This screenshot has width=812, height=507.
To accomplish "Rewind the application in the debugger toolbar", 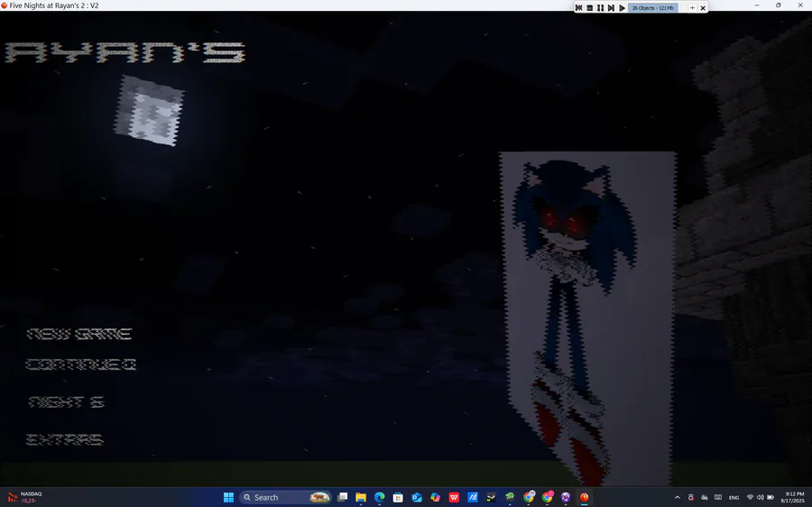I will click(x=578, y=8).
